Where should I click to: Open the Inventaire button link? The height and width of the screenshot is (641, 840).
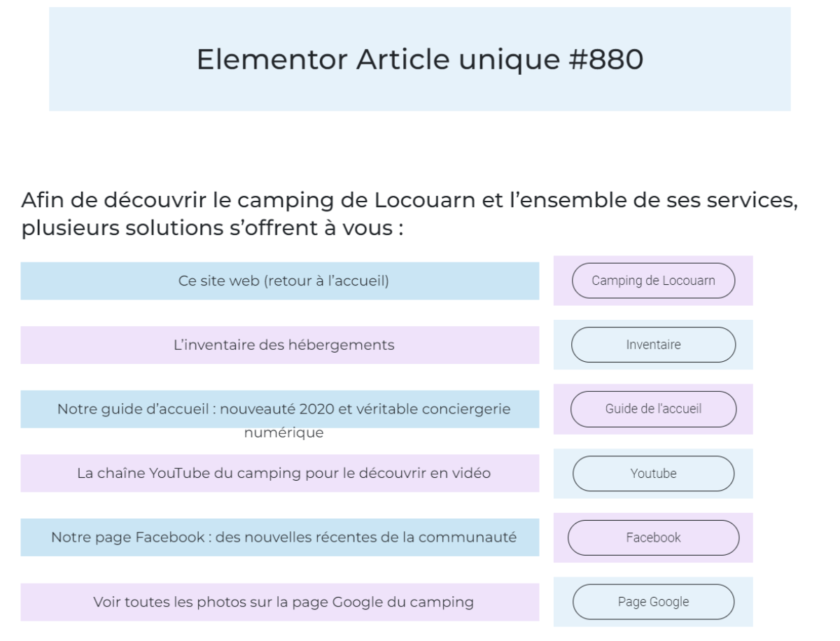[653, 344]
